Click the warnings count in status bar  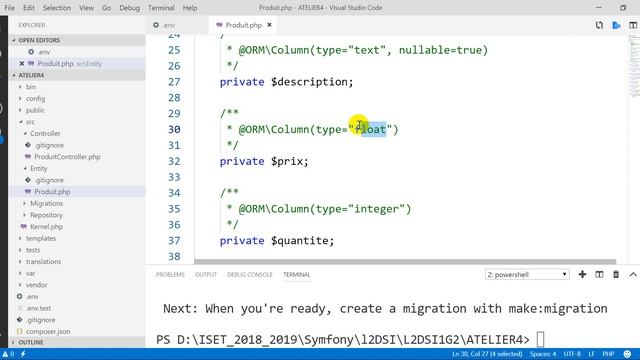[8, 354]
